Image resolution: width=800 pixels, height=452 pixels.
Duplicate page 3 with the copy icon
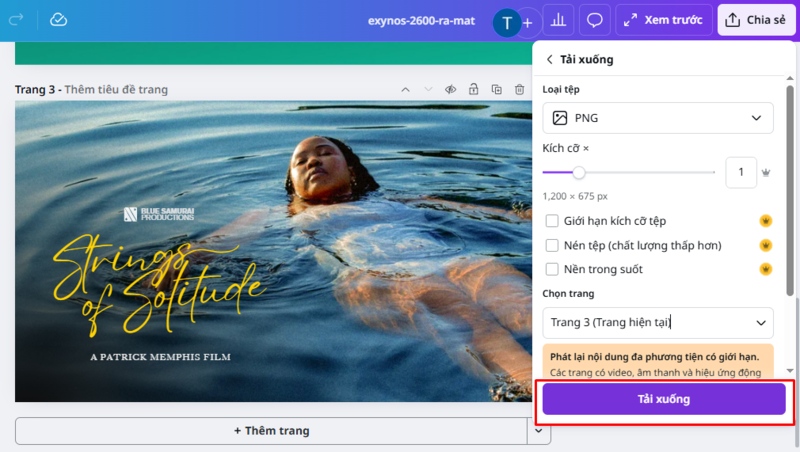click(x=497, y=90)
